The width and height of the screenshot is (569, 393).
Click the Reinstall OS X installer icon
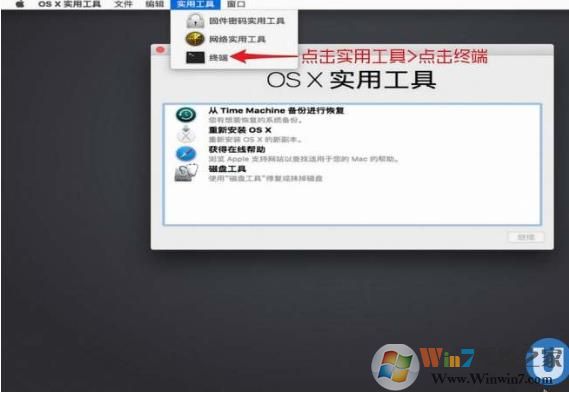tap(186, 135)
